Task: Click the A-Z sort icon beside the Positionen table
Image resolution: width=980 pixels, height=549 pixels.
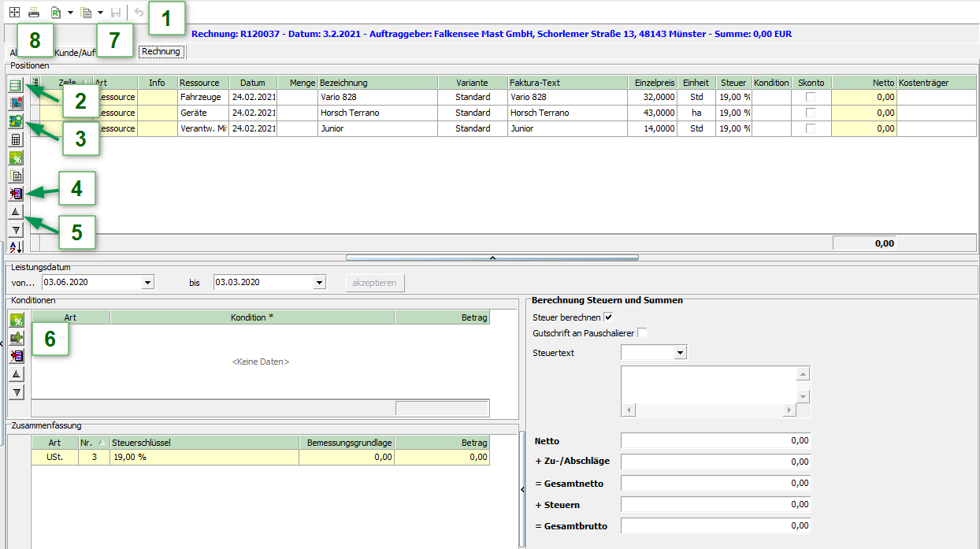Action: coord(16,247)
